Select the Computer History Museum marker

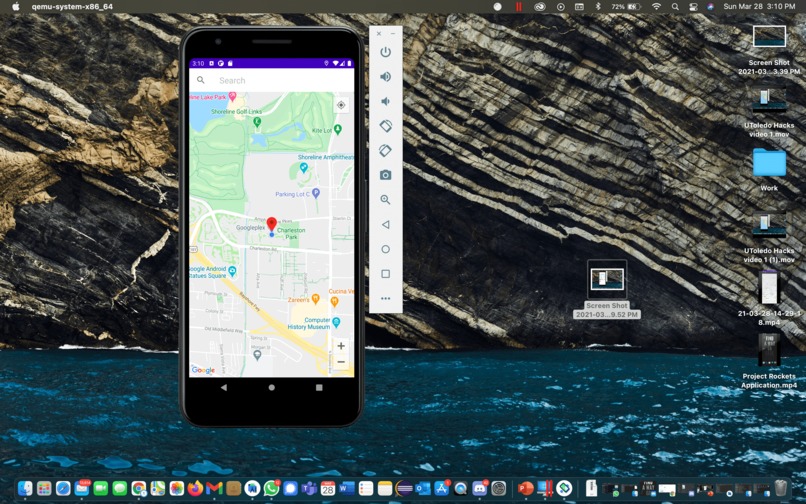coord(336,322)
